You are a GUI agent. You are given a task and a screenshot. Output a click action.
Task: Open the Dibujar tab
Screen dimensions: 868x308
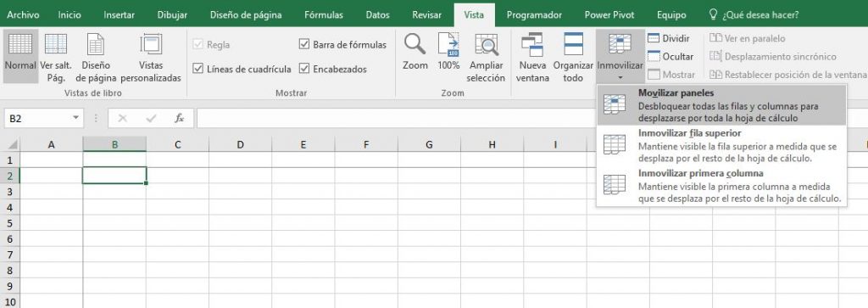(x=172, y=15)
